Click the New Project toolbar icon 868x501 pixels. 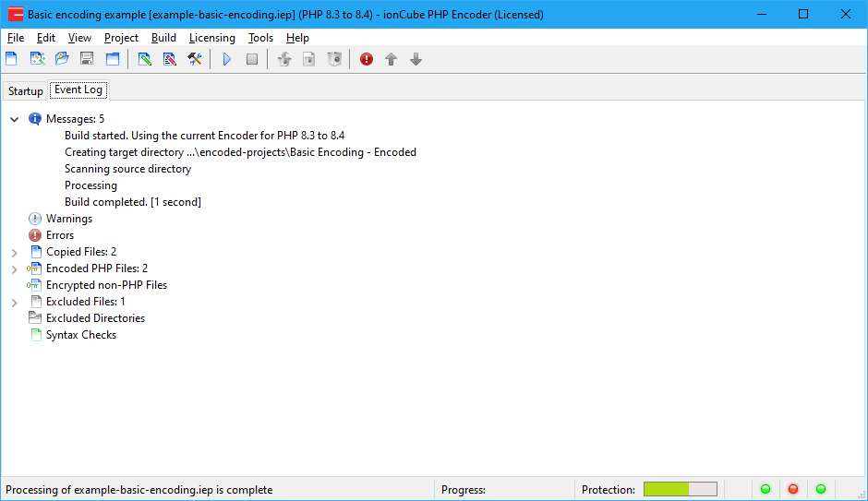click(x=12, y=59)
